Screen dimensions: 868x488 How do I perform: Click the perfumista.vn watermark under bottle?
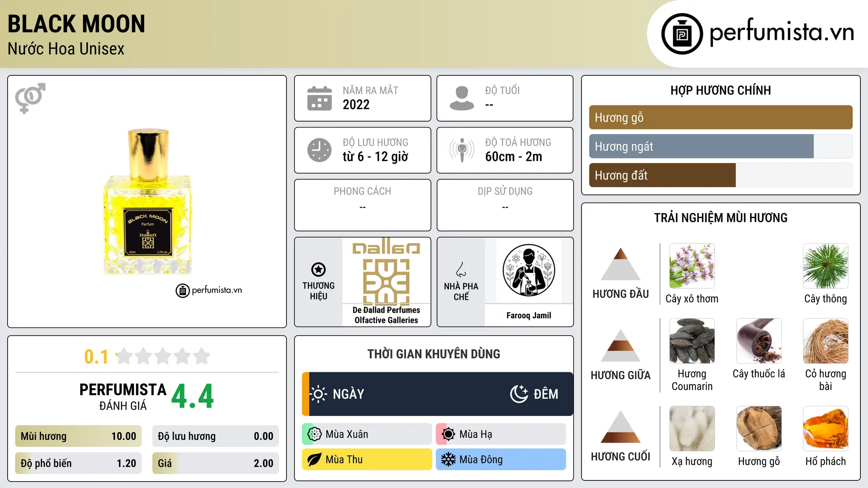click(209, 291)
